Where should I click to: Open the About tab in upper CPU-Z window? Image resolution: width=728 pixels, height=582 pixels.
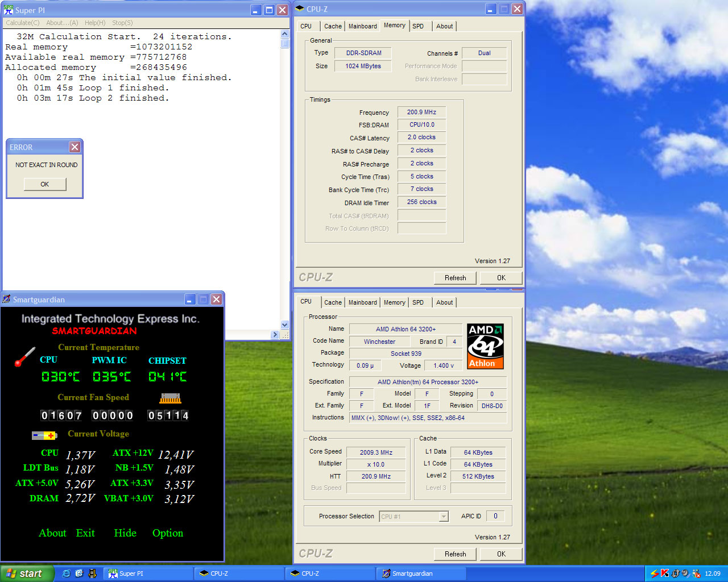coord(445,26)
